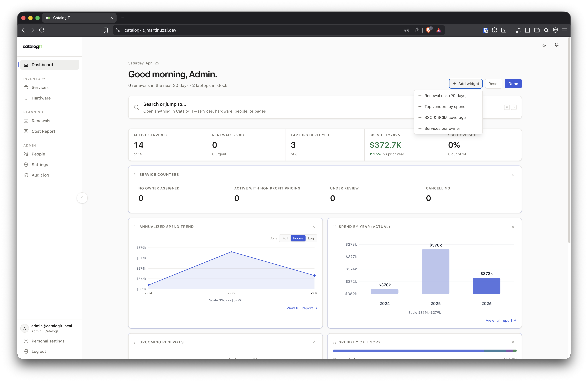This screenshot has width=588, height=382.
Task: Click drag handle of Spend by Year
Action: pos(335,227)
